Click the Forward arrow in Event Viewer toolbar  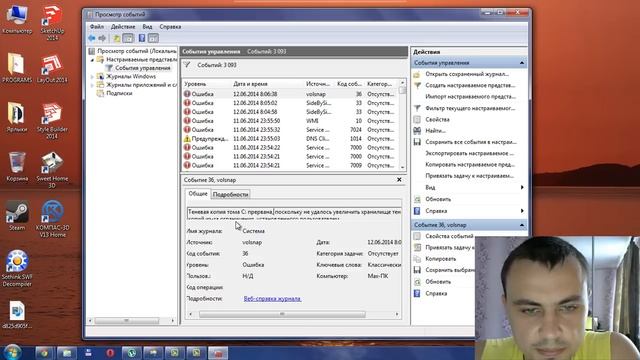(102, 38)
